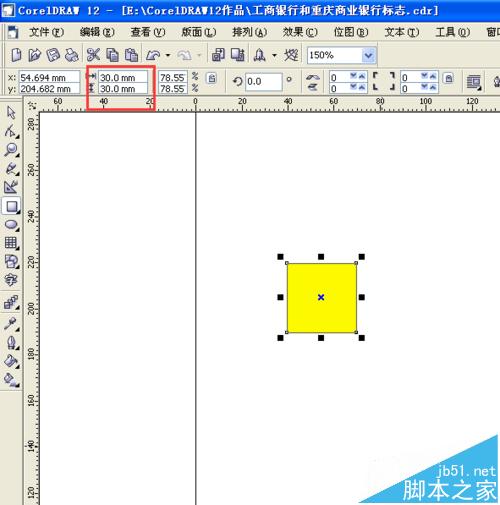Toggle the round corners together lock

tap(449, 79)
